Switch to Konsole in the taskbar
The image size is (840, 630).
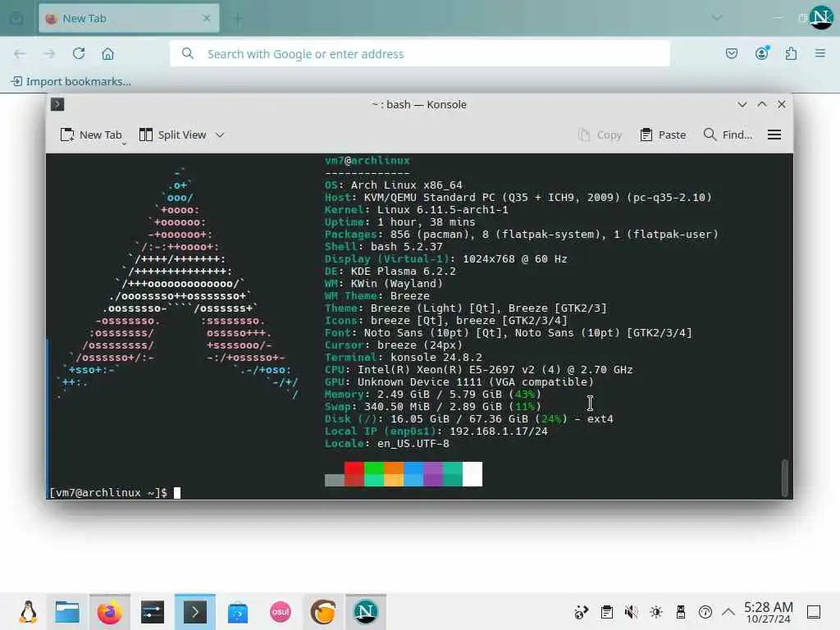click(x=195, y=612)
